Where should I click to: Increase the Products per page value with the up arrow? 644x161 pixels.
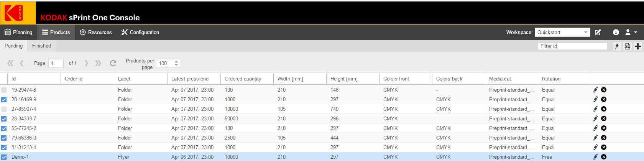pos(176,61)
